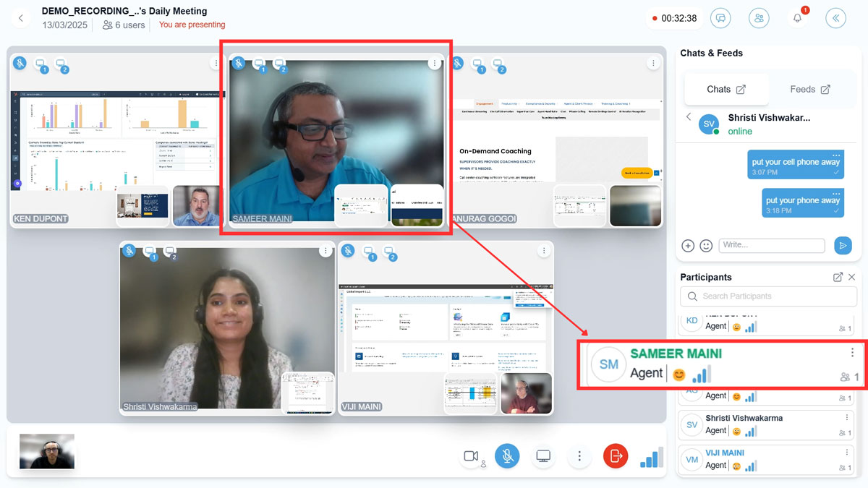The width and height of the screenshot is (868, 488).
Task: Check the notification bell with badge
Action: point(797,19)
